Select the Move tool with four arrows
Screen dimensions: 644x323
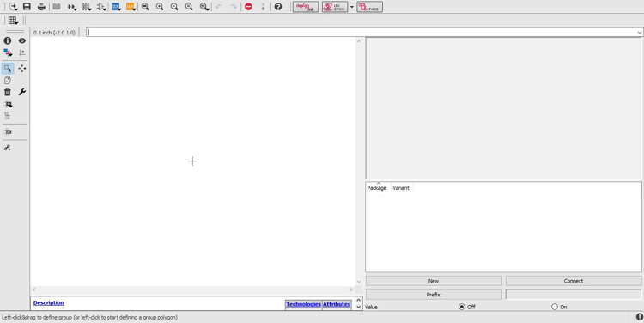click(22, 68)
